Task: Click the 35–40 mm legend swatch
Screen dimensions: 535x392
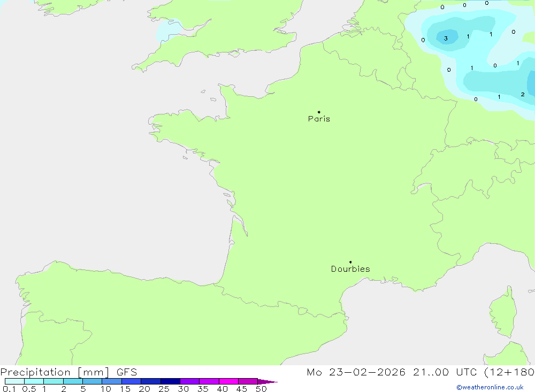Action: click(209, 381)
